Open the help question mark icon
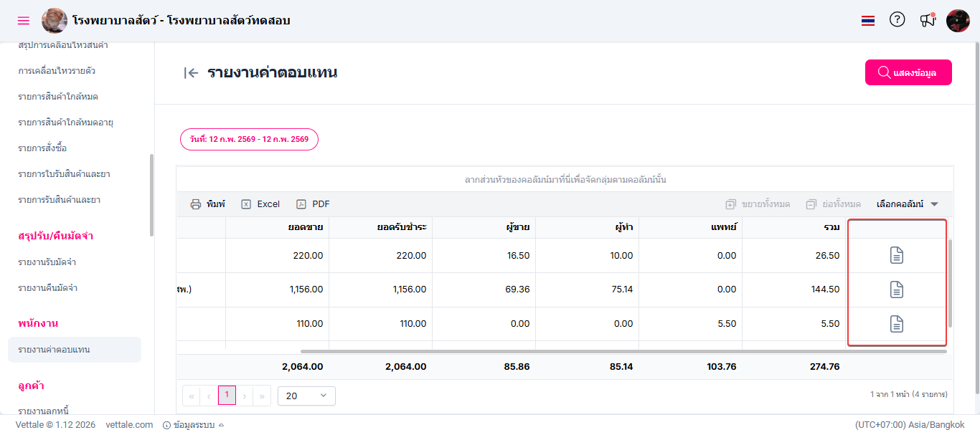The height and width of the screenshot is (435, 980). pos(897,20)
